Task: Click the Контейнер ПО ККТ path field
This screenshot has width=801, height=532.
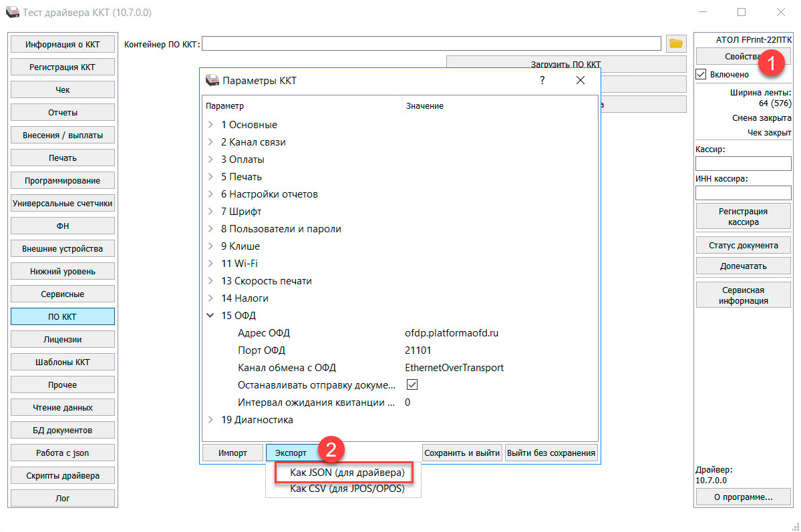Action: click(431, 44)
